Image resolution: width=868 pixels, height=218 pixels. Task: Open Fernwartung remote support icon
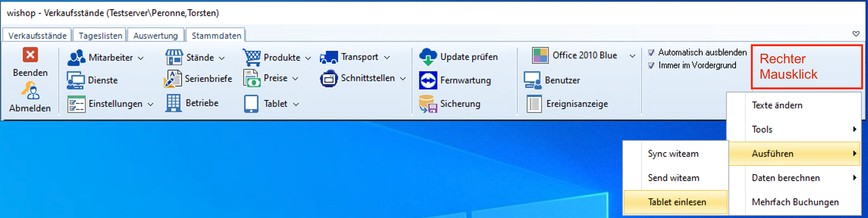[428, 80]
